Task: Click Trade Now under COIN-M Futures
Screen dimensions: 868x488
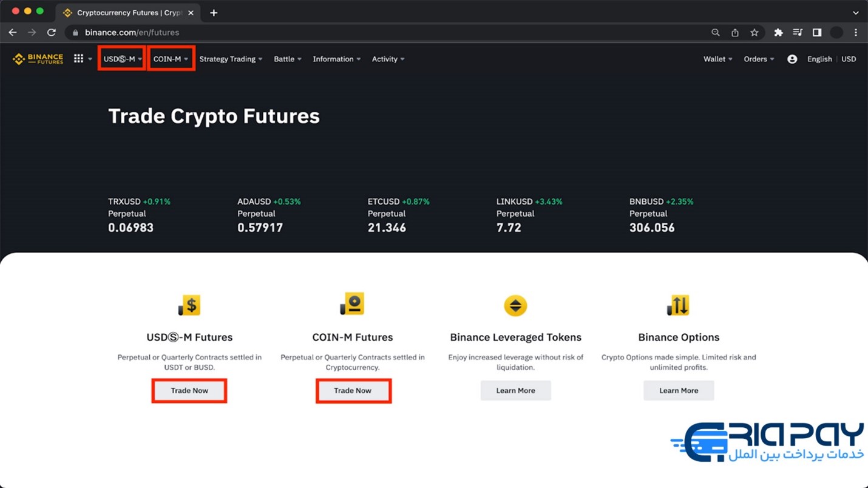Action: (x=353, y=391)
